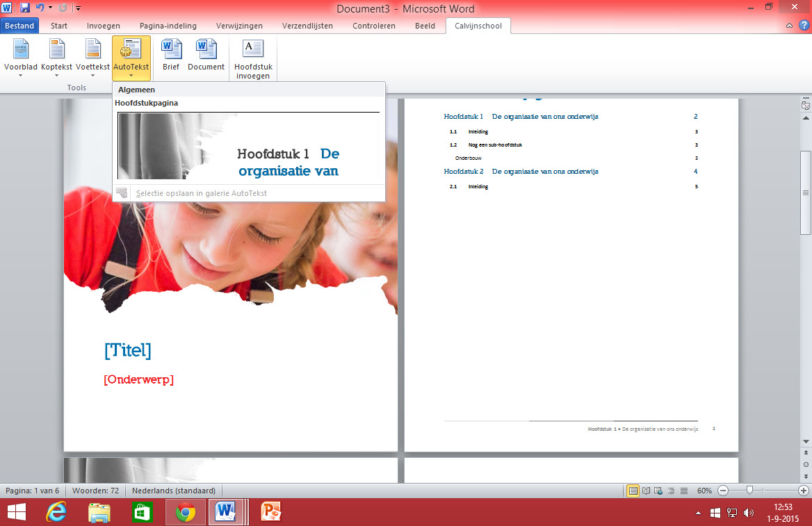Switch to Draft view icon

pos(684,491)
